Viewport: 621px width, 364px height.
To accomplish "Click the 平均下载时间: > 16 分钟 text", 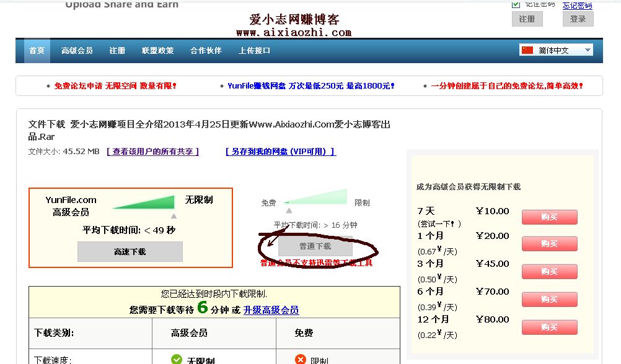I will tap(315, 225).
